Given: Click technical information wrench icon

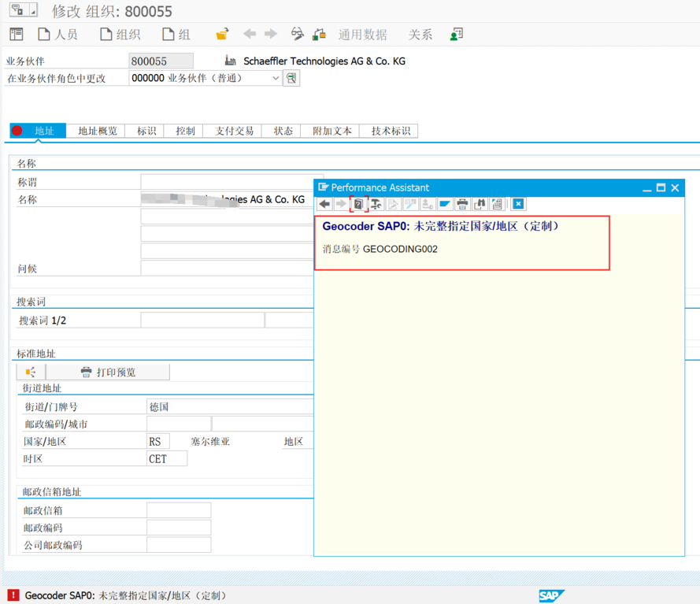Looking at the screenshot, I should tap(376, 204).
